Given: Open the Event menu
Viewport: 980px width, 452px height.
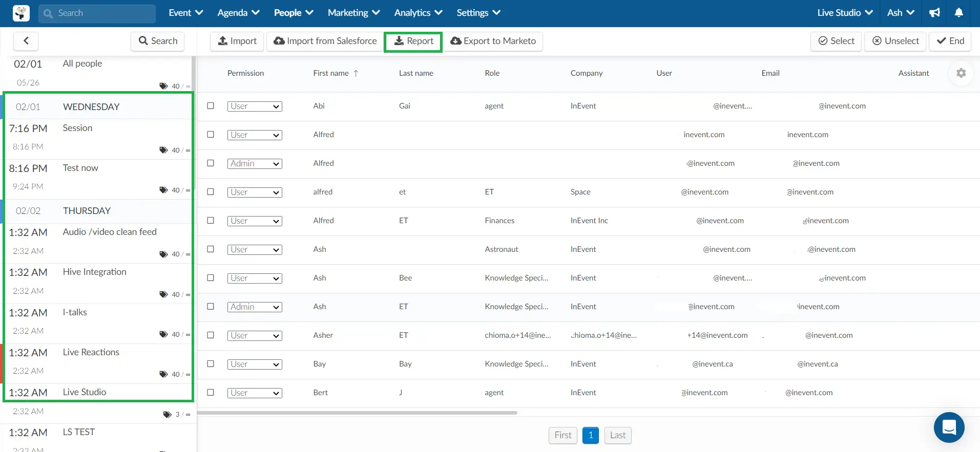Looking at the screenshot, I should 186,13.
